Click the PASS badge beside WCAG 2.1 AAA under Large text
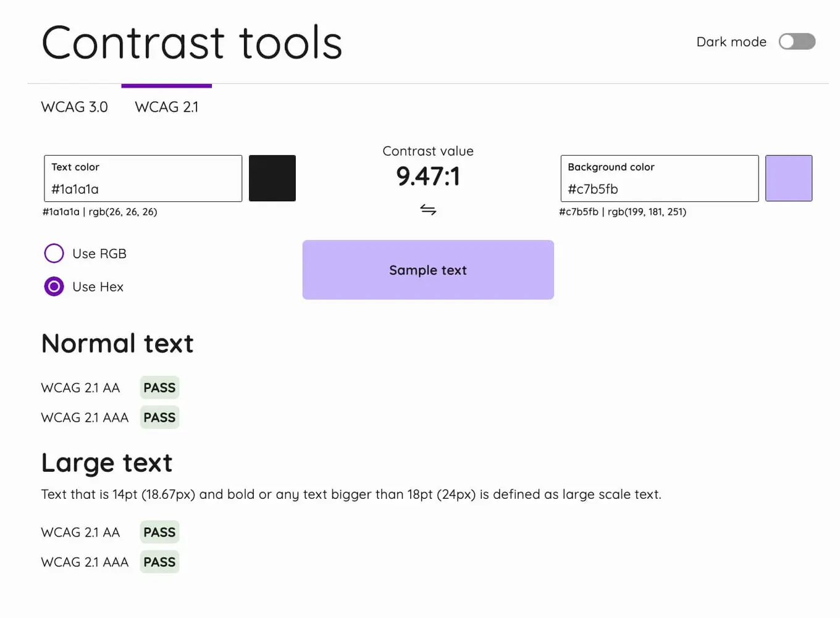The width and height of the screenshot is (840, 618). [159, 562]
